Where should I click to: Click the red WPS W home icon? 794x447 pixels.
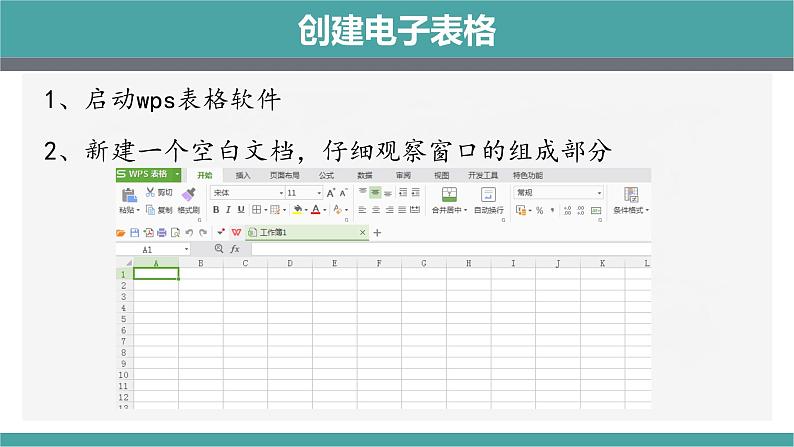click(x=236, y=232)
